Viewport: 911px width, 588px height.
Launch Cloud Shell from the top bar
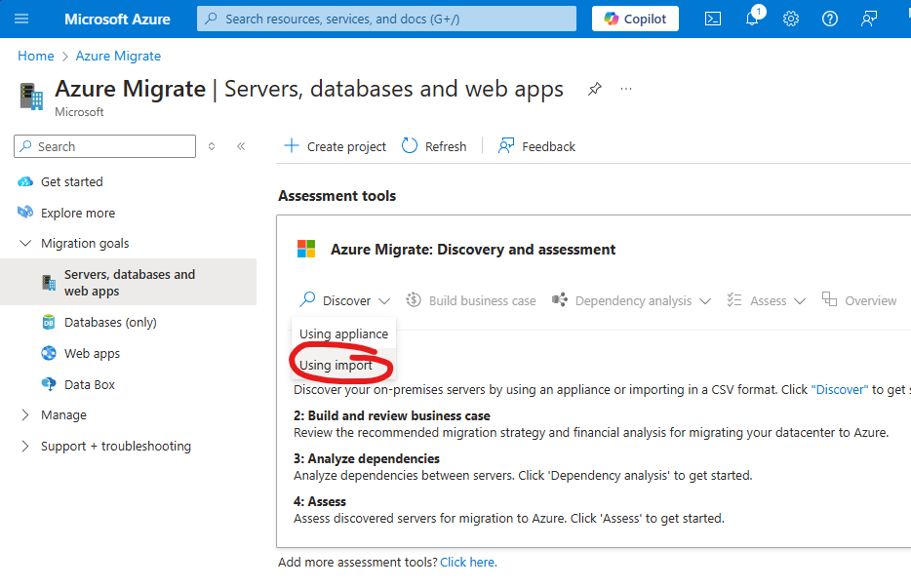pyautogui.click(x=713, y=19)
